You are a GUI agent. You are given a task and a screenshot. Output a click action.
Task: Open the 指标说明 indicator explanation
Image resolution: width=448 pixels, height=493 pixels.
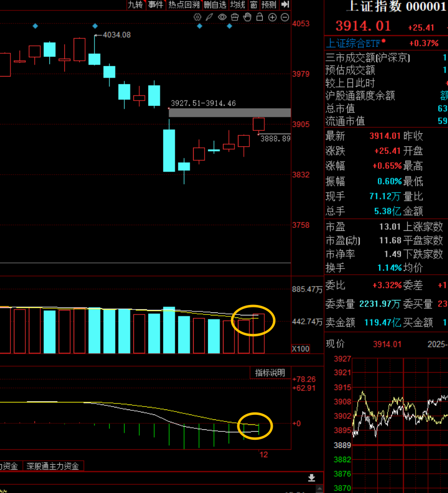(270, 373)
